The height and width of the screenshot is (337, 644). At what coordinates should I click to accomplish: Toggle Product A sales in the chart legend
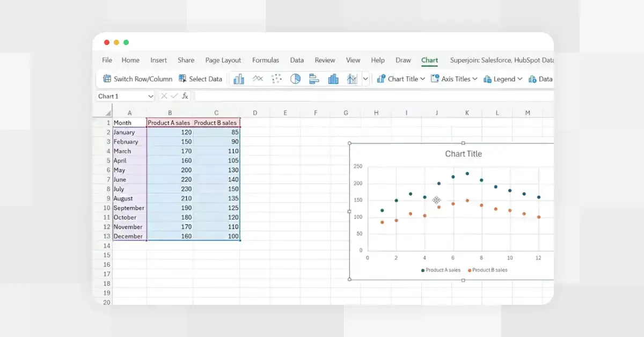click(x=440, y=270)
